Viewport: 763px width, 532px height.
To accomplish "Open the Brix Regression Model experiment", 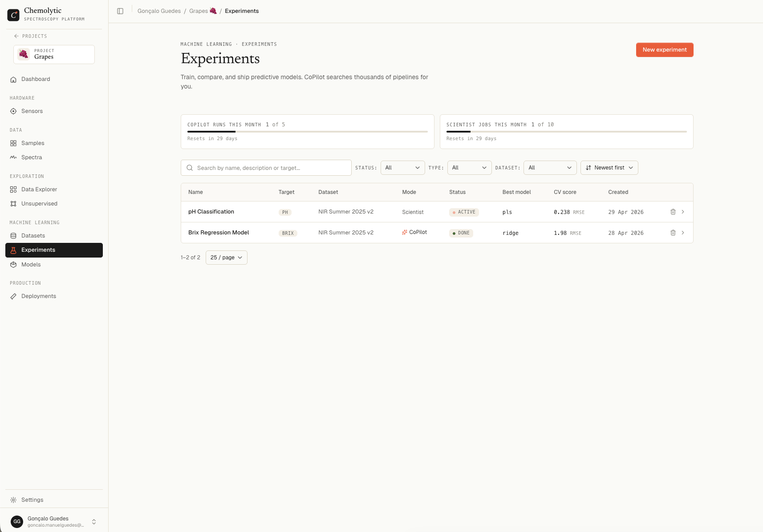I will 219,233.
